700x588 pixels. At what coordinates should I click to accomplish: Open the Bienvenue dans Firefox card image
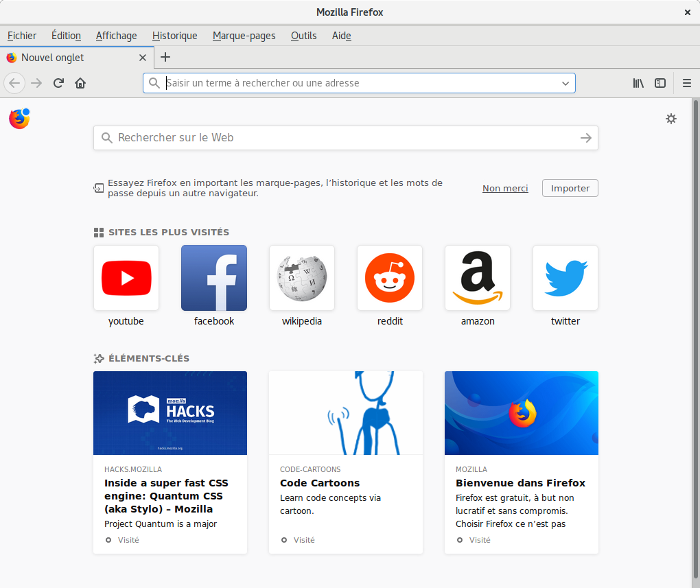pos(522,413)
